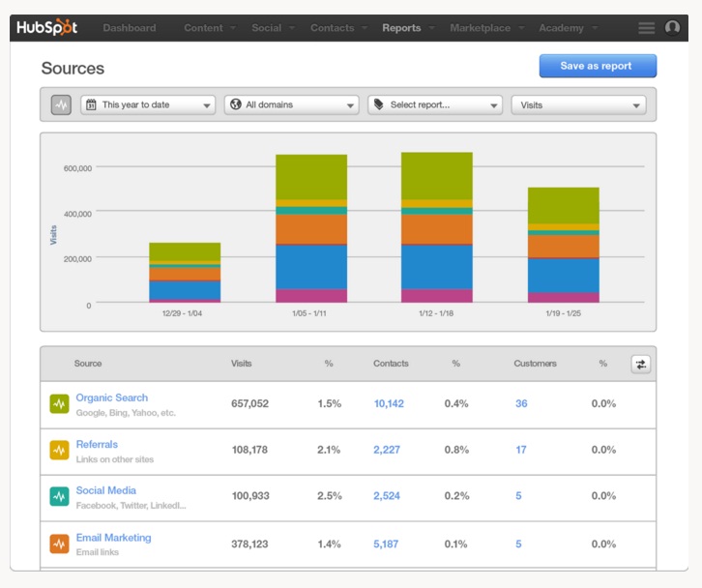Select the Contacts menu in navbar
The image size is (702, 588).
[333, 28]
